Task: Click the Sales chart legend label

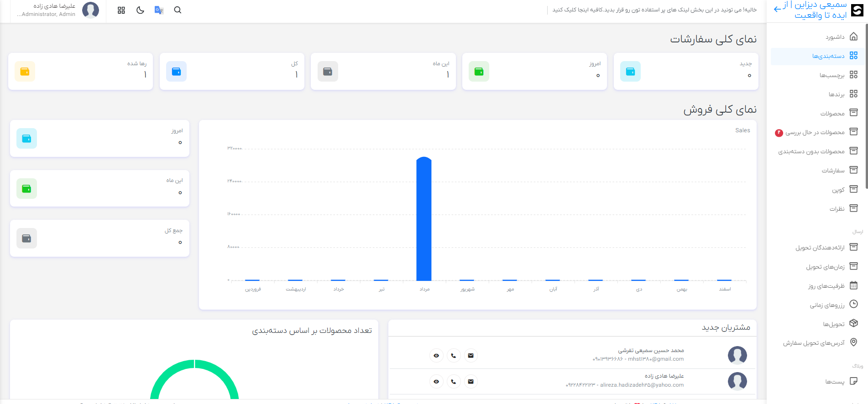Action: tap(743, 130)
